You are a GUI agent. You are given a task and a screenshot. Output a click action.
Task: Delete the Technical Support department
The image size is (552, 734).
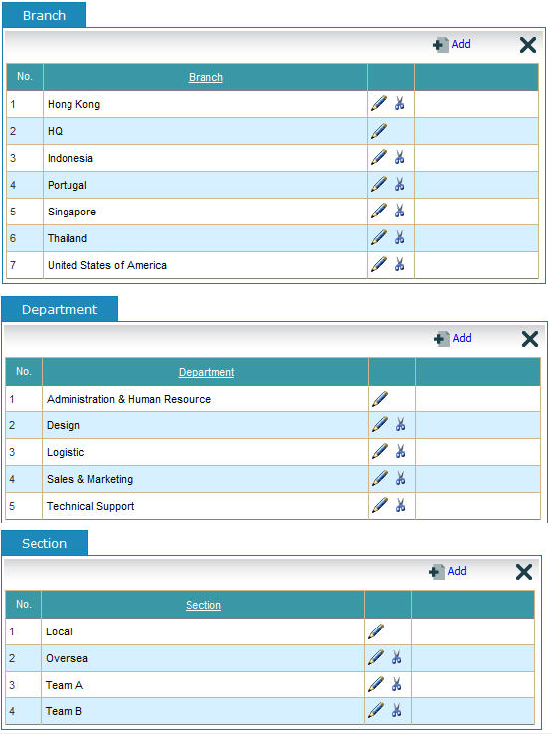(400, 505)
